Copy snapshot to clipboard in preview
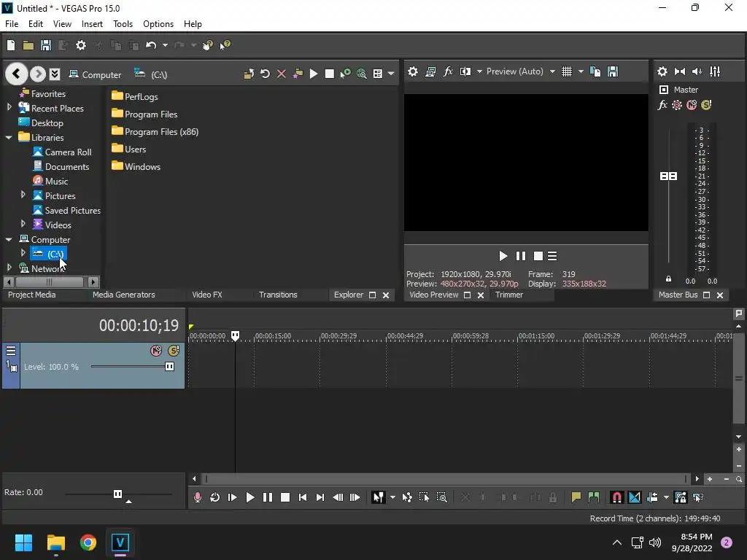The height and width of the screenshot is (560, 747). pyautogui.click(x=595, y=71)
